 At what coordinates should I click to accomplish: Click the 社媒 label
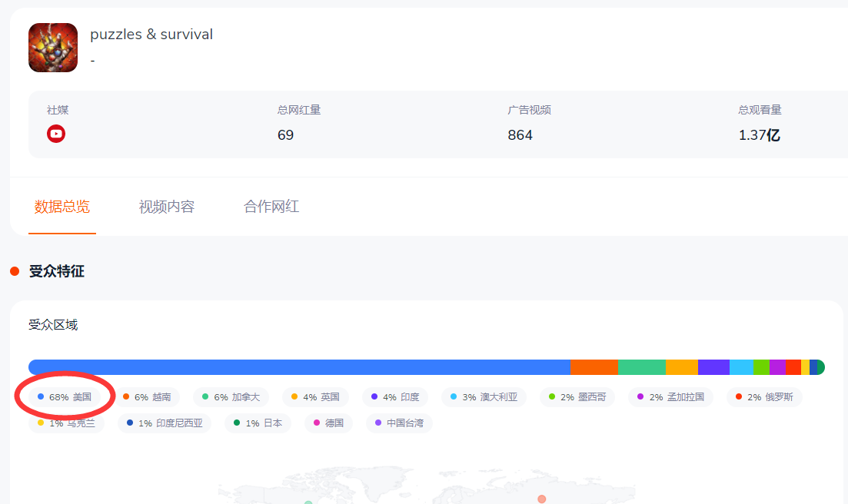tap(58, 110)
